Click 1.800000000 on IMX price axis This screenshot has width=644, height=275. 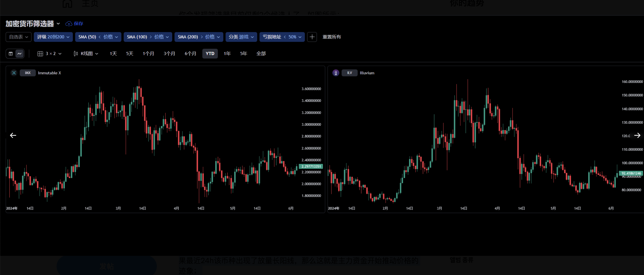[311, 196]
